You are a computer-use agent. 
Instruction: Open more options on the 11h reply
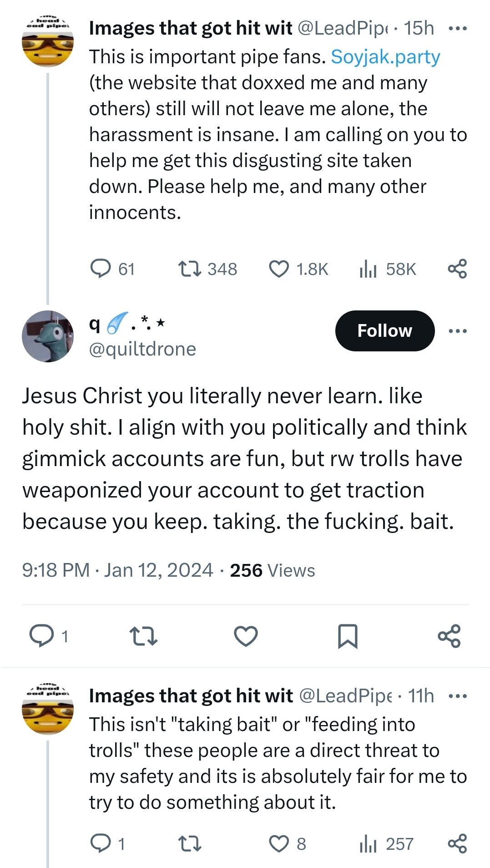pos(457,696)
